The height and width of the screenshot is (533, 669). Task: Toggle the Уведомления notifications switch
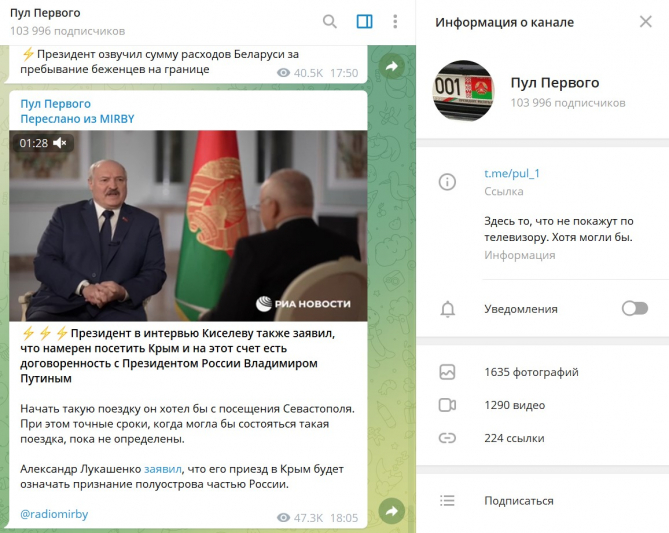click(635, 308)
